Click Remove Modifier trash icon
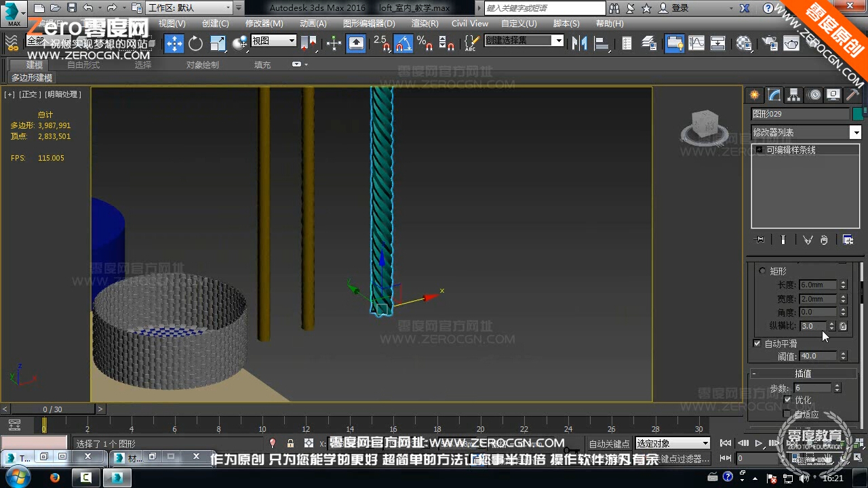 tap(824, 240)
